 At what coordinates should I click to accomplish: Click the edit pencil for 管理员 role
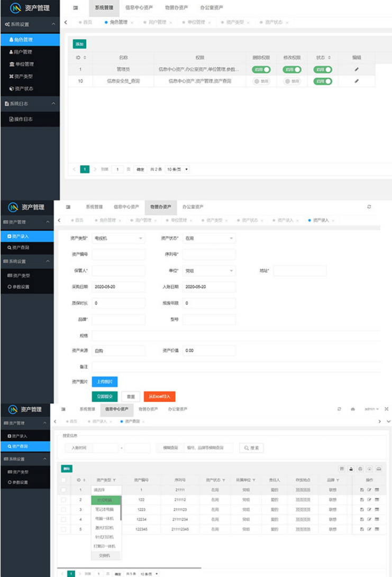coord(357,69)
